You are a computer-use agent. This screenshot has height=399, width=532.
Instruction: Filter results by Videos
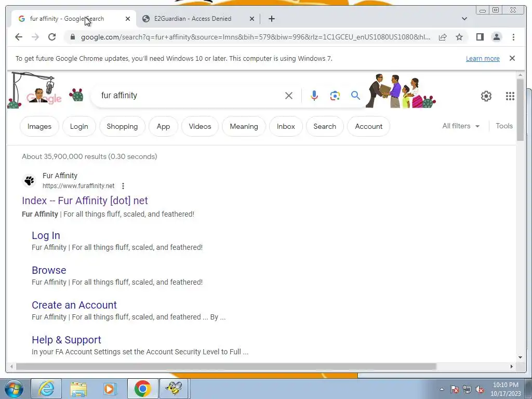point(200,127)
